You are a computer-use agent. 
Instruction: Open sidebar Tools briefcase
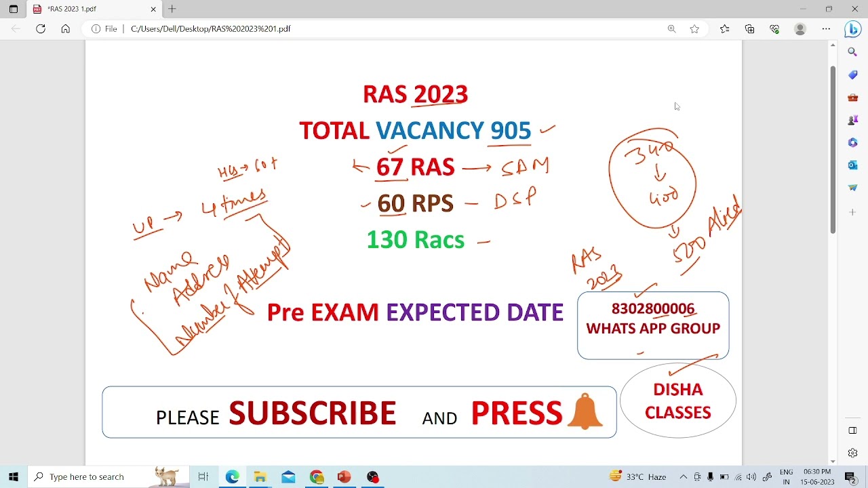tap(852, 97)
